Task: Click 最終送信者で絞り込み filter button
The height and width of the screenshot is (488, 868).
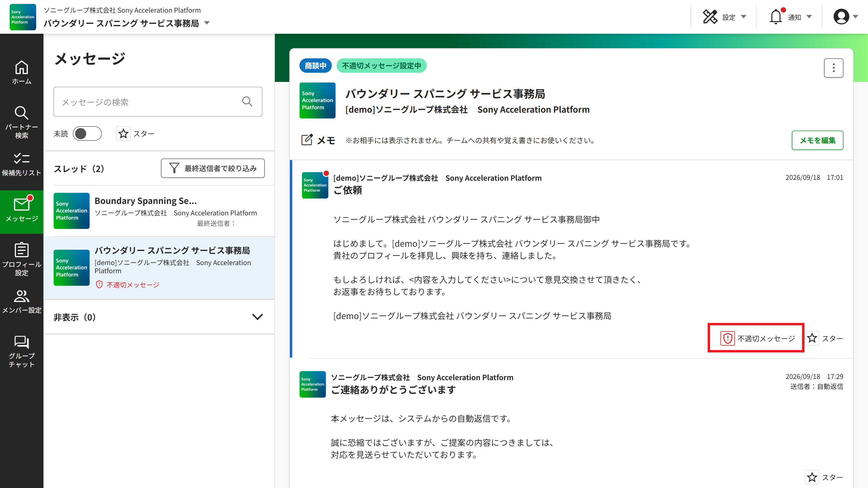Action: tap(213, 168)
